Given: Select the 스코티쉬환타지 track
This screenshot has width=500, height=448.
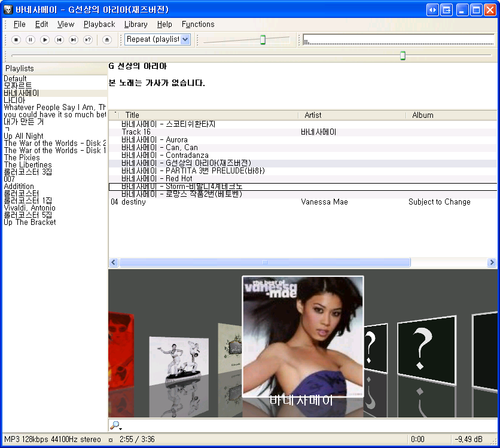Looking at the screenshot, I should [x=303, y=124].
